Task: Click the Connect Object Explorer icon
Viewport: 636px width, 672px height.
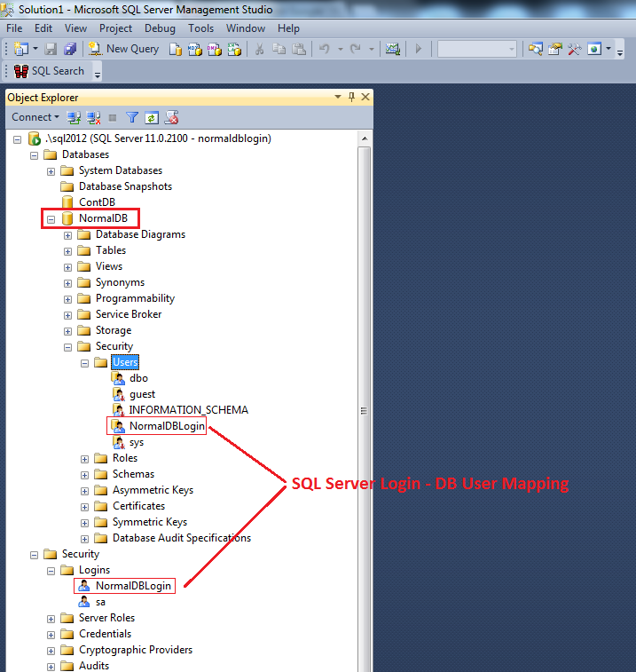Action: pyautogui.click(x=74, y=117)
